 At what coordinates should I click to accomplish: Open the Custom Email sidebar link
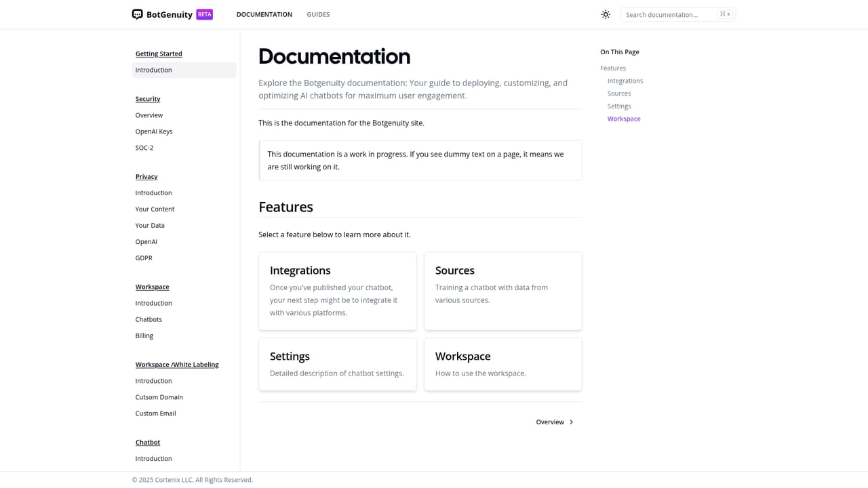(x=156, y=413)
